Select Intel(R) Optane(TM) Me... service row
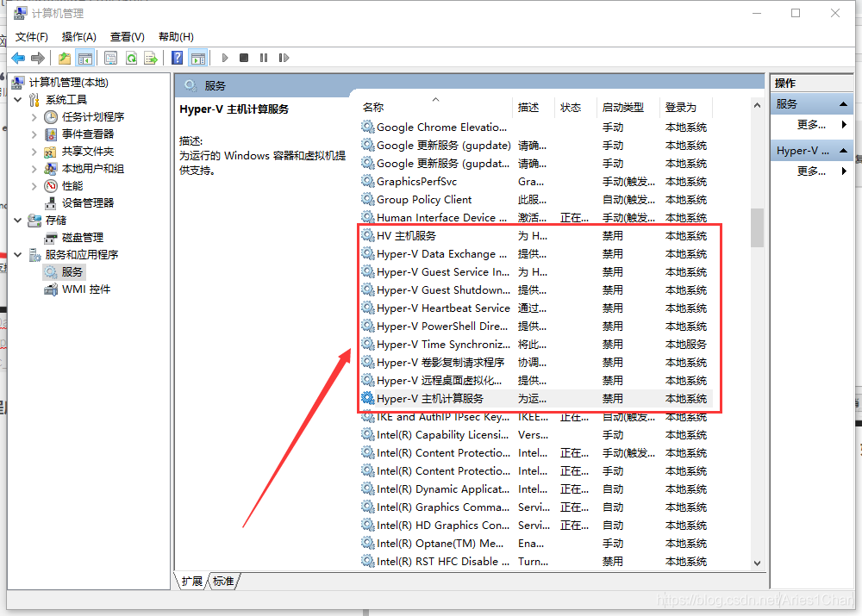Screen dimensions: 862x616 coord(536,544)
